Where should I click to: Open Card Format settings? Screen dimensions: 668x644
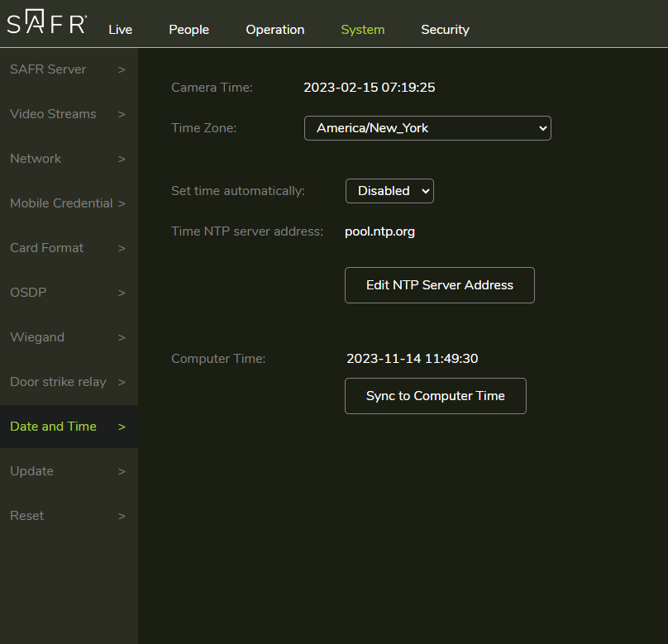pyautogui.click(x=46, y=248)
